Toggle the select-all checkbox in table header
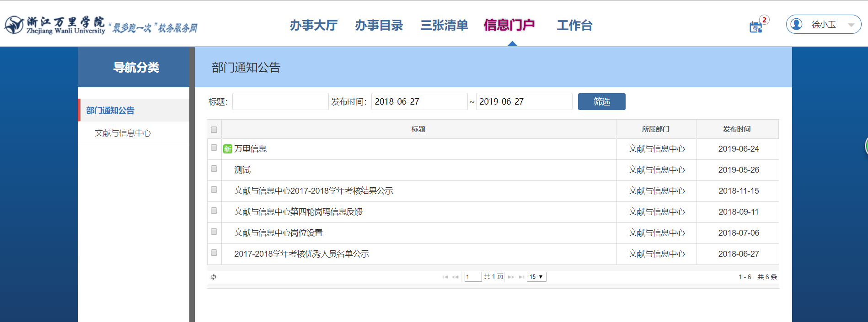 (214, 130)
